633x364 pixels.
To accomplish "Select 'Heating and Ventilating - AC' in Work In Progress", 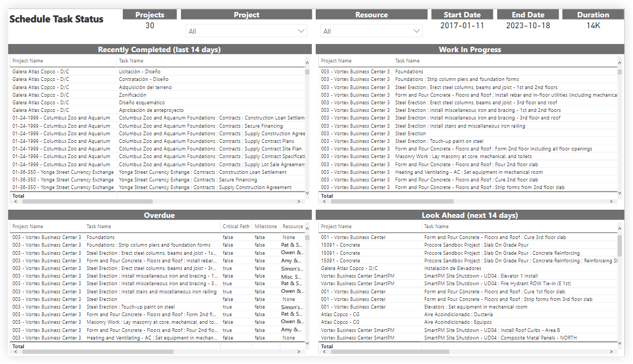I will pyautogui.click(x=468, y=172).
